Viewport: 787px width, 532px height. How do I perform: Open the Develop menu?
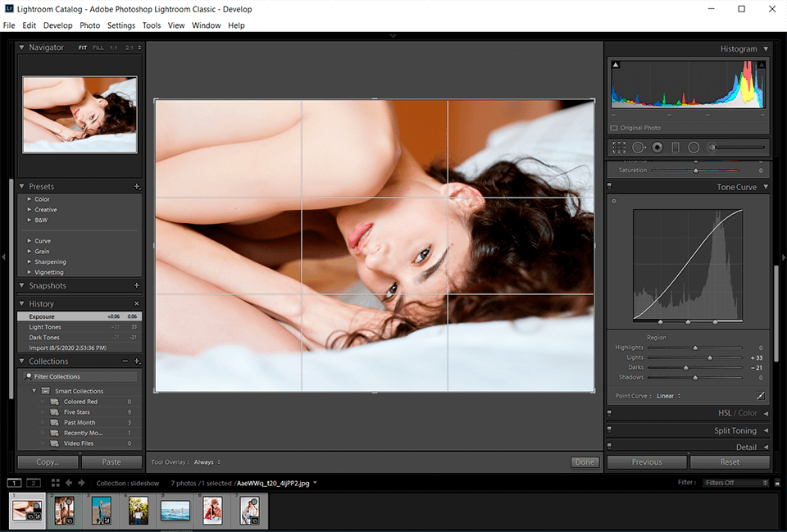coord(57,25)
